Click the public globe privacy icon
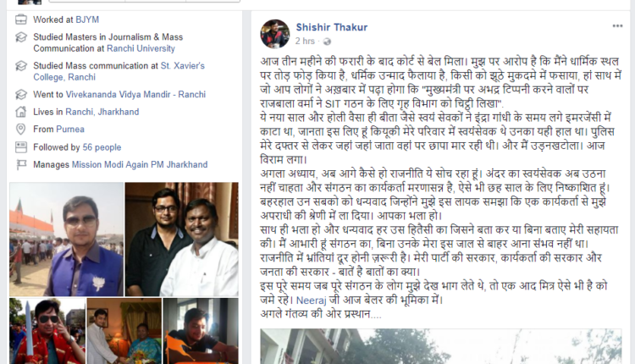The width and height of the screenshot is (635, 364). tap(327, 41)
